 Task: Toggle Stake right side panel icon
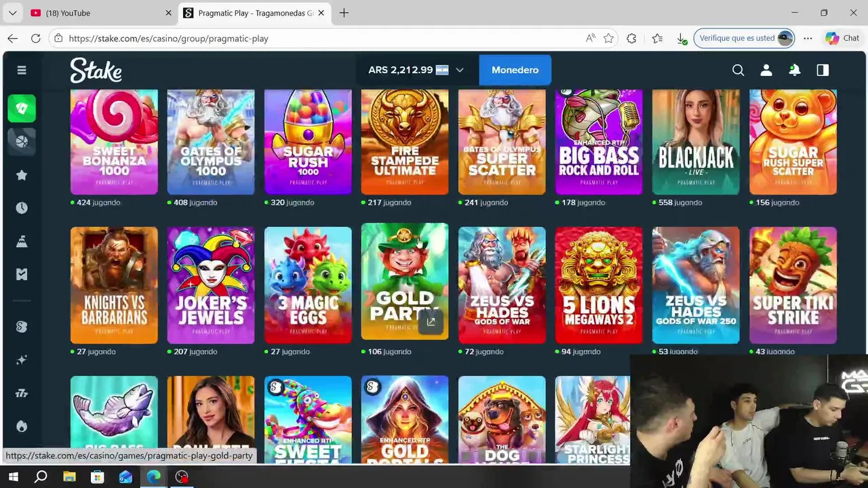823,70
